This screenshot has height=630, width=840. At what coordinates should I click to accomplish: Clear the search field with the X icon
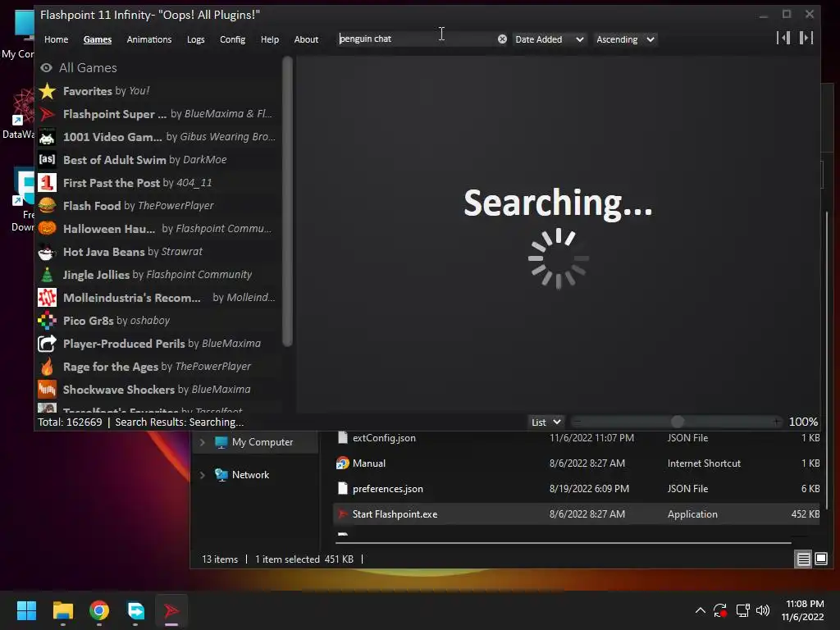502,39
